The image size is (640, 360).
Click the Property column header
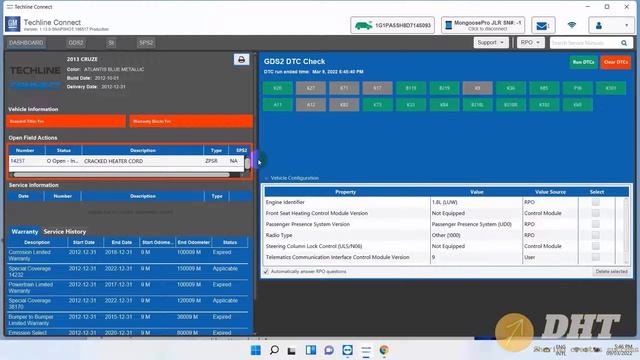[345, 192]
